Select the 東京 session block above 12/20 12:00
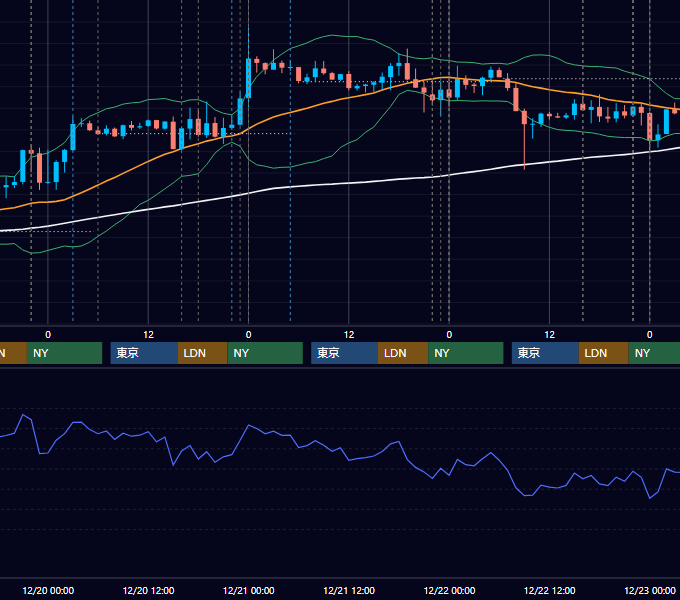Screen dimensions: 680x600 [x=144, y=353]
